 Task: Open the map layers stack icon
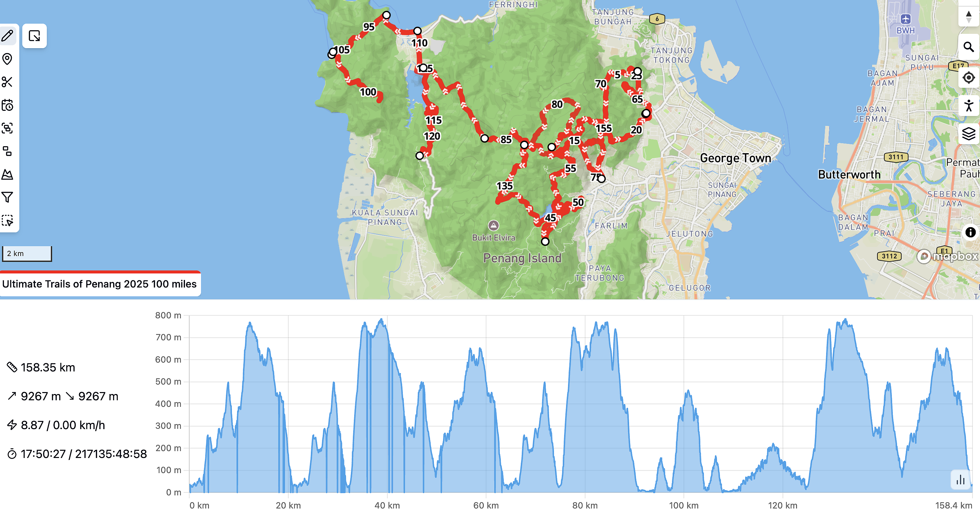969,133
